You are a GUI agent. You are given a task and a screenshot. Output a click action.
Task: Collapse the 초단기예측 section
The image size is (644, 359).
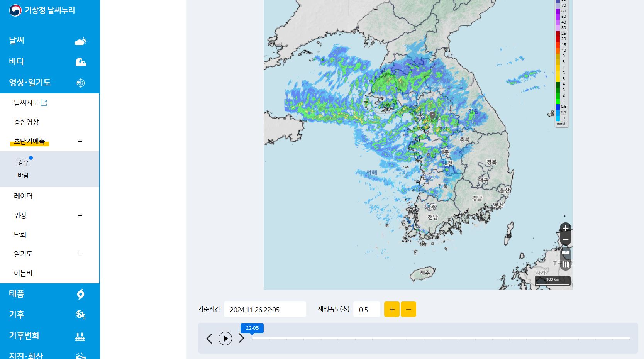point(80,141)
